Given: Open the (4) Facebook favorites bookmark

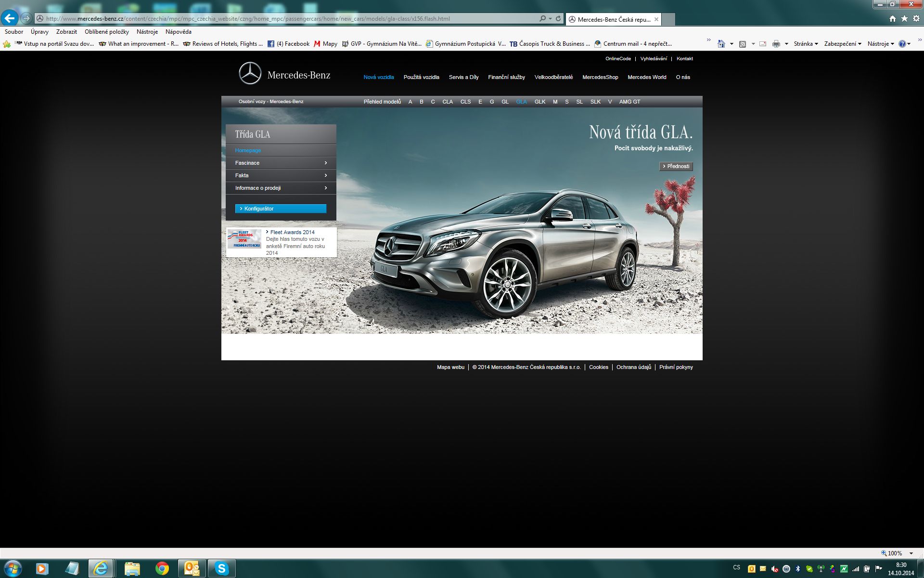Looking at the screenshot, I should 288,44.
